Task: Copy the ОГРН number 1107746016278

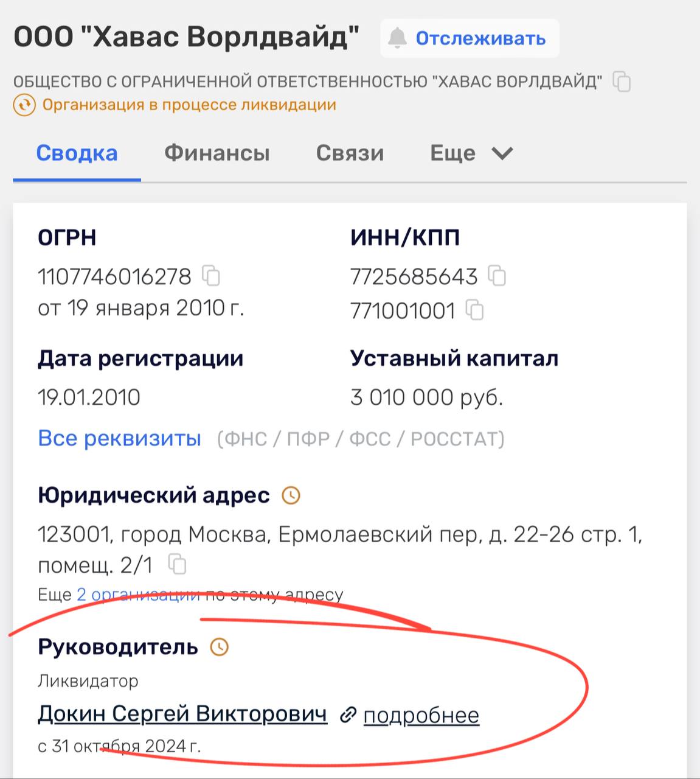Action: (211, 276)
